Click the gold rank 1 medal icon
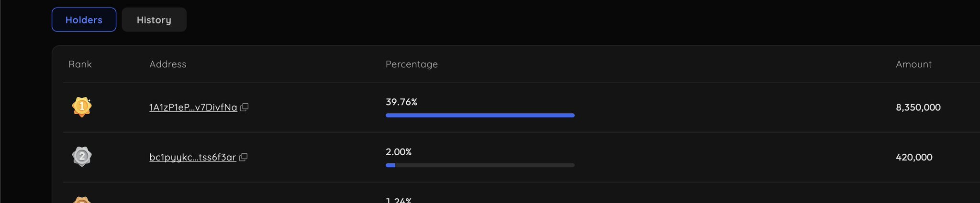This screenshot has height=203, width=980. point(82,107)
